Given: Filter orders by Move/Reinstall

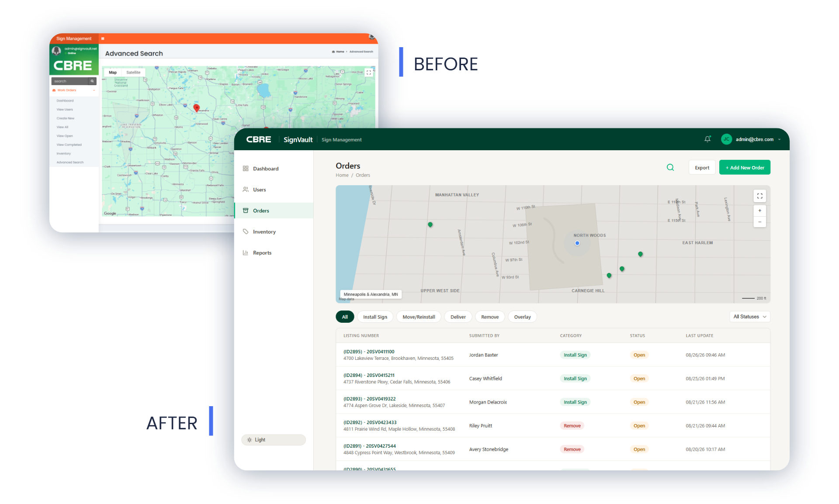Looking at the screenshot, I should tap(419, 317).
